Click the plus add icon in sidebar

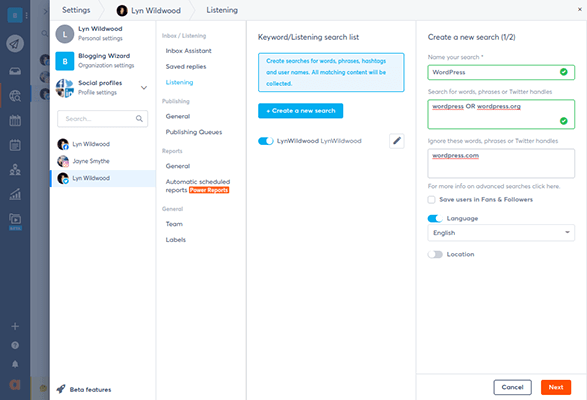15,326
